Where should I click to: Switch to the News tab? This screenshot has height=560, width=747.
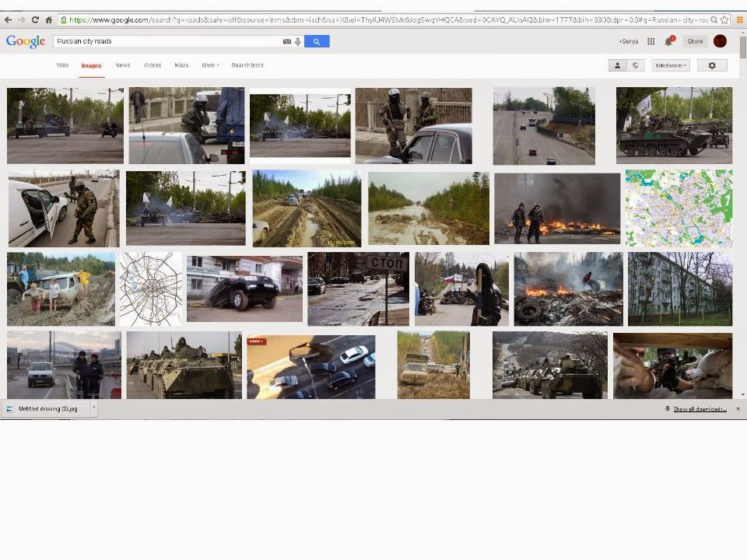[x=123, y=65]
